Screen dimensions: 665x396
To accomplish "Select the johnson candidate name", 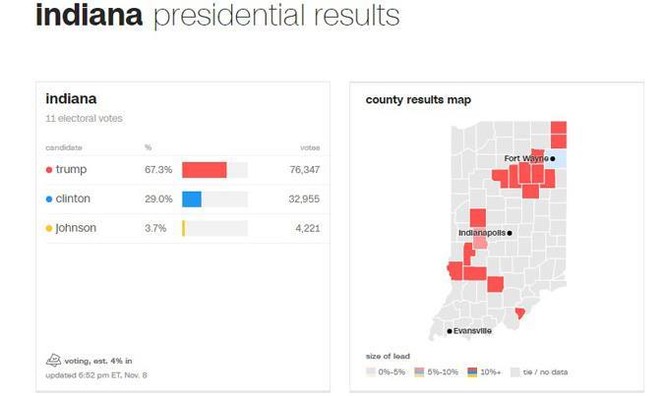I will (x=76, y=228).
